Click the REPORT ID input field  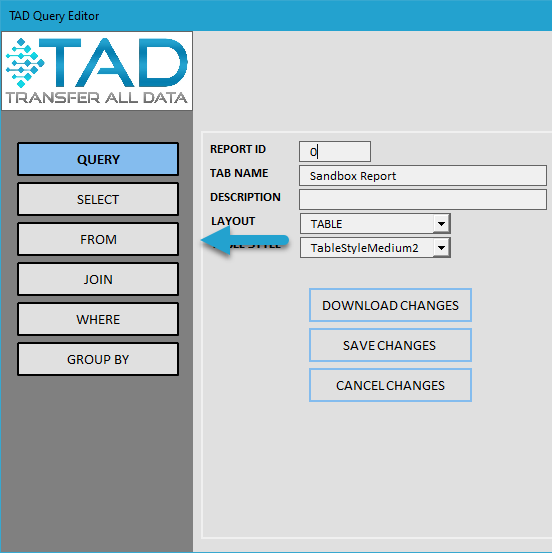coord(335,152)
